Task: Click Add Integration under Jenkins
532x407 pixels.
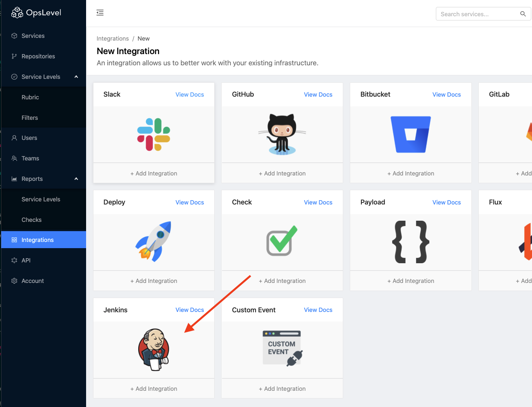Action: [154, 389]
